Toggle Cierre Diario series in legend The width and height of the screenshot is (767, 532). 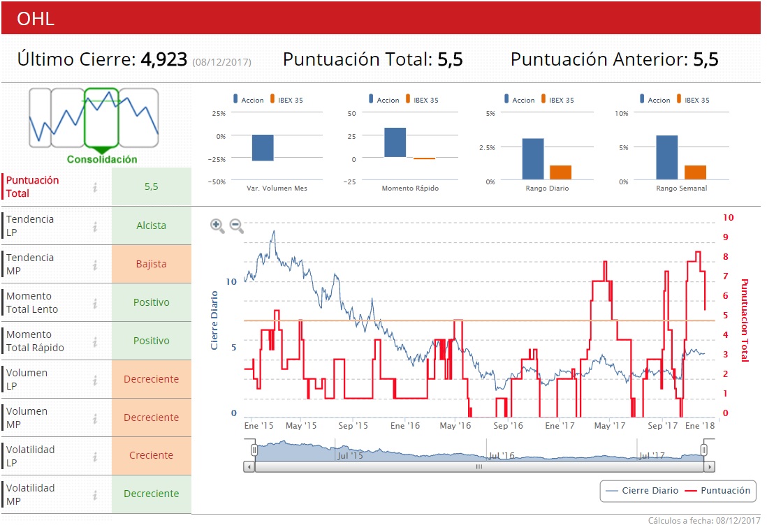coord(642,490)
